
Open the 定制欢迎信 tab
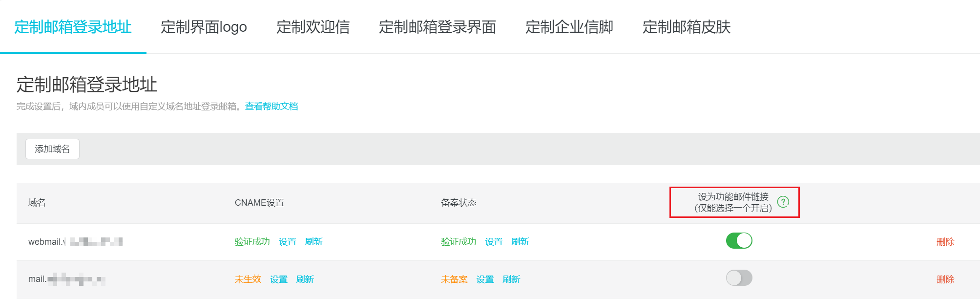314,27
